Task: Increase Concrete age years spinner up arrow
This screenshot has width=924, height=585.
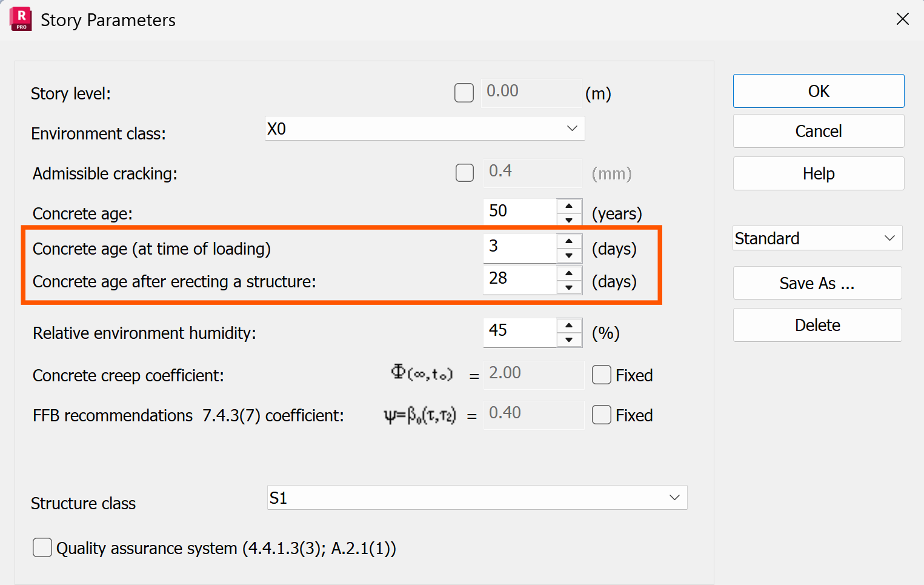Action: (x=569, y=206)
